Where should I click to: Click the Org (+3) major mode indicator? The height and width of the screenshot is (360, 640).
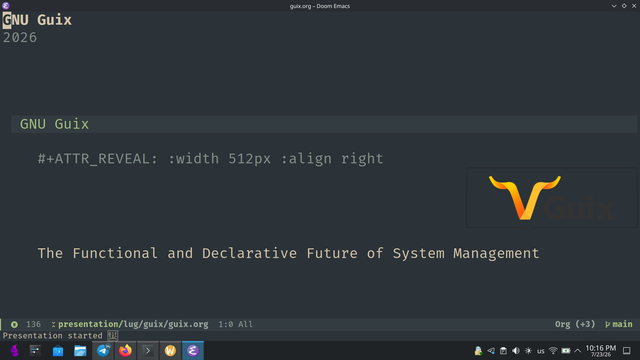[575, 324]
